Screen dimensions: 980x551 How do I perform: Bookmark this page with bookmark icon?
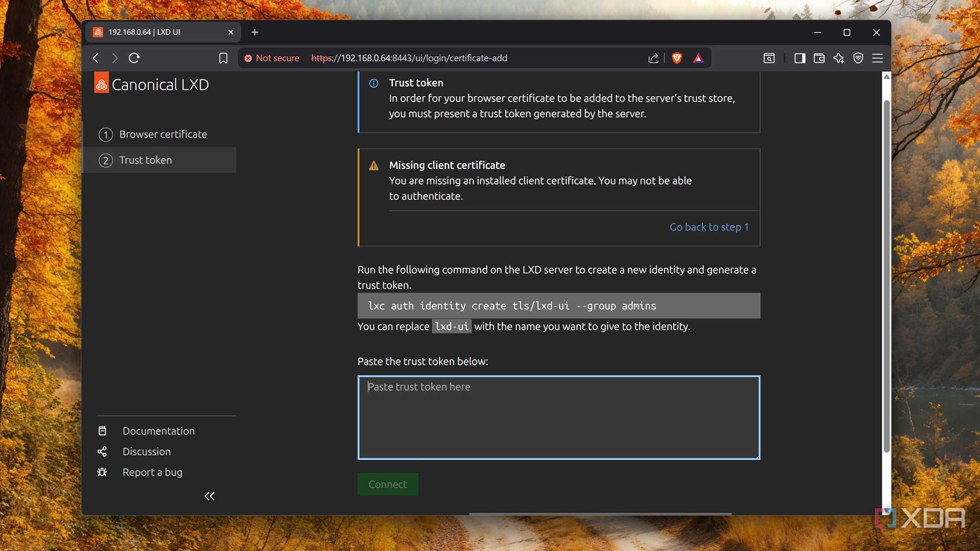click(x=223, y=58)
